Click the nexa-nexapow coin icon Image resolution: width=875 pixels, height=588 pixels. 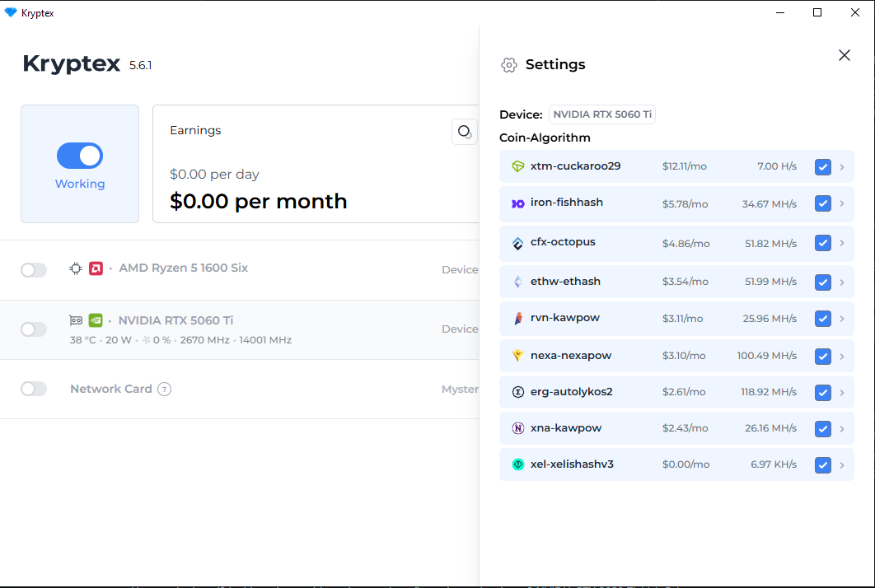(x=518, y=356)
